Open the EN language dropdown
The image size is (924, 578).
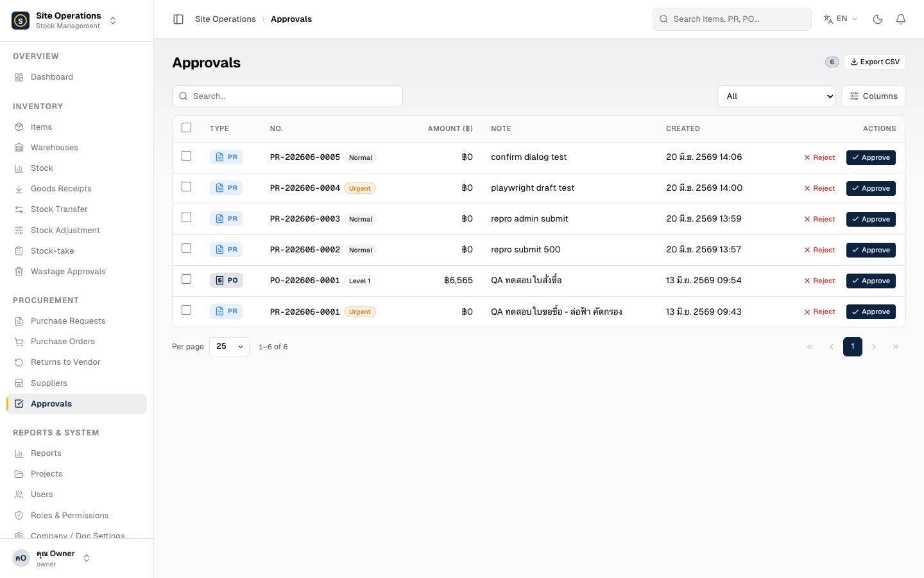[841, 19]
